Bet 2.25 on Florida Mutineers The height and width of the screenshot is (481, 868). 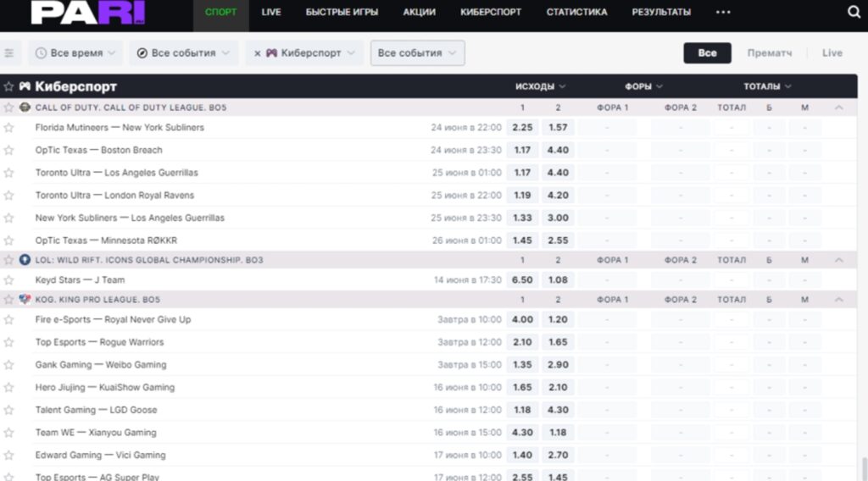[522, 128]
